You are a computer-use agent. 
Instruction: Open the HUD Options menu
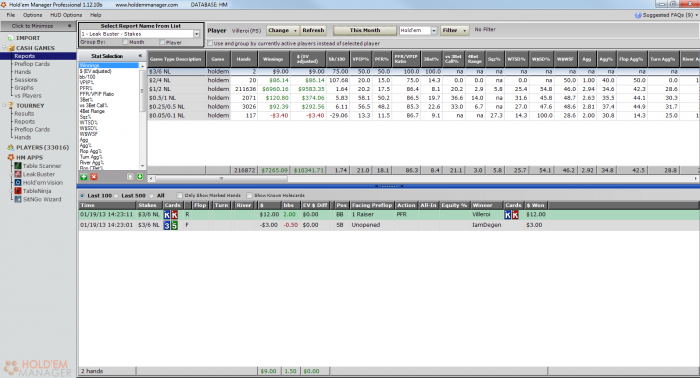click(x=66, y=15)
